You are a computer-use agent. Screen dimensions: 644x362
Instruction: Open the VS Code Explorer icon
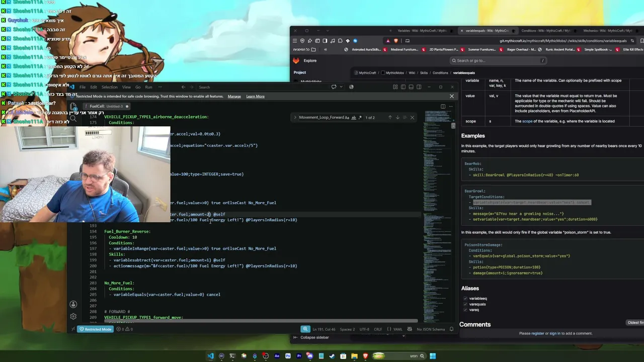click(73, 107)
